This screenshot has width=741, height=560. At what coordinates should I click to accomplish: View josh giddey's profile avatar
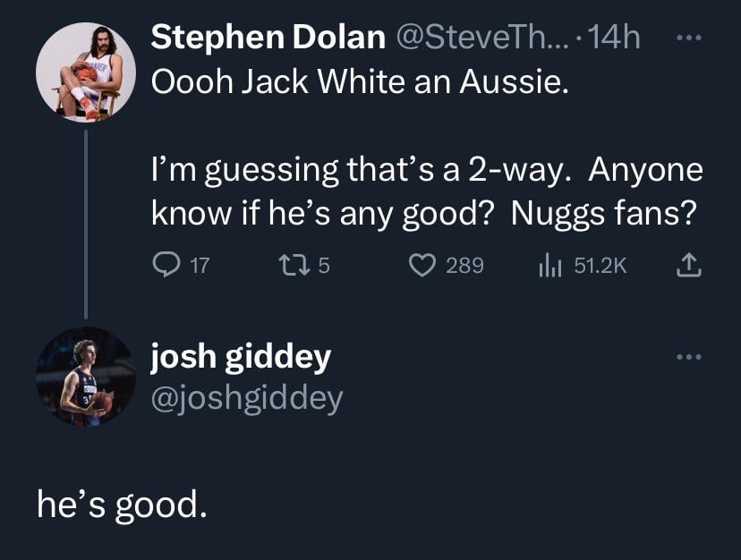(x=86, y=377)
